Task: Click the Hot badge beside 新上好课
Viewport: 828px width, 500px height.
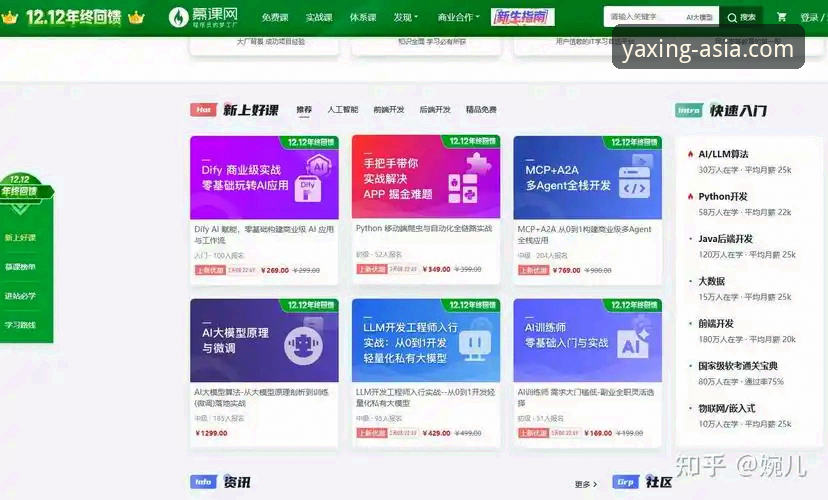Action: coord(203,110)
